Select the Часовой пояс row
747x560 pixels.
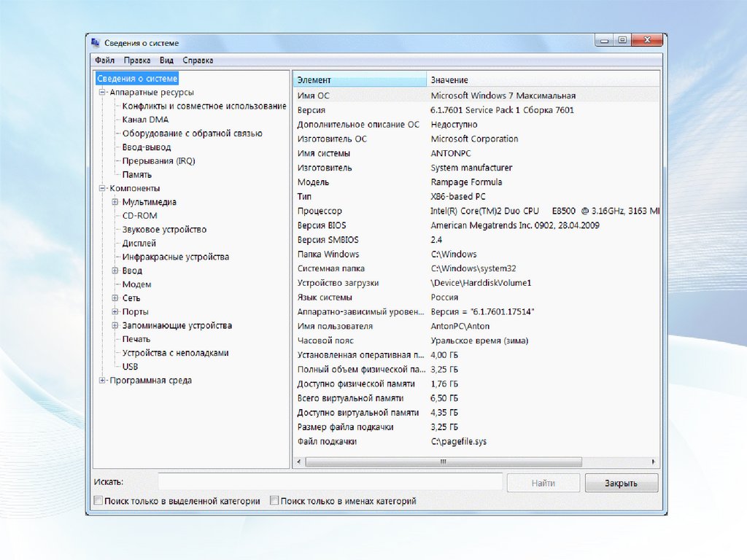[476, 341]
